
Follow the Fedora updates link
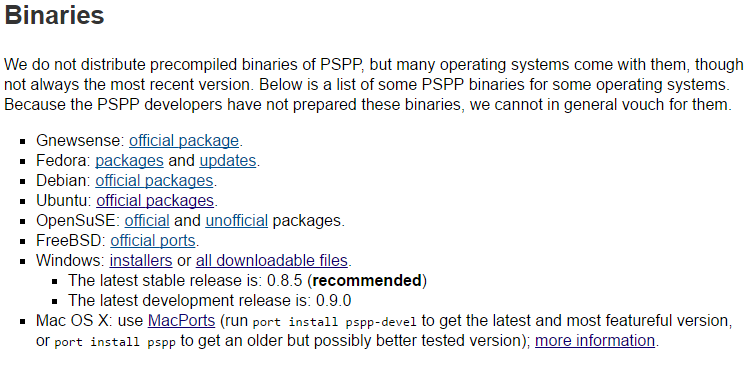point(228,160)
